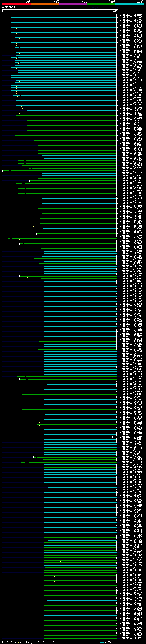This screenshot has height=644, width=146.
Task: Select the hit label UniRef100_B9S977
Action: click(131, 173)
